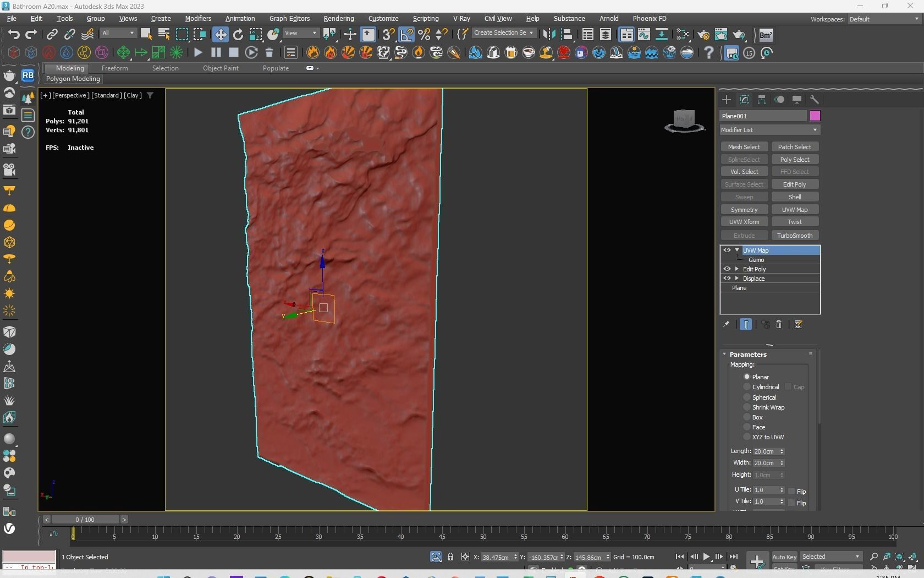This screenshot has width=924, height=578.
Task: Remove modifier from stack with trash icon
Action: tap(779, 325)
